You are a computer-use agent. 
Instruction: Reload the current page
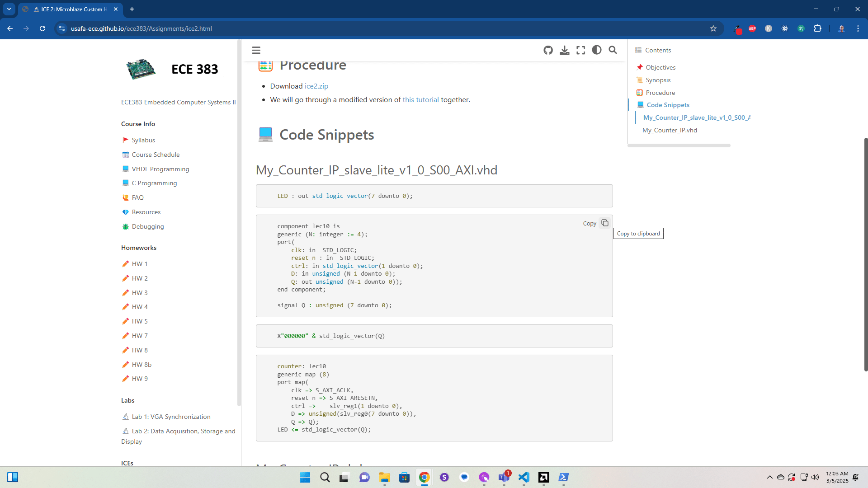coord(42,28)
